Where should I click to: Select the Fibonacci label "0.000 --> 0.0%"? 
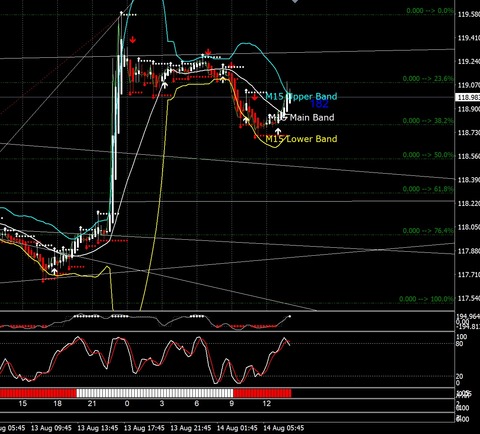(430, 11)
